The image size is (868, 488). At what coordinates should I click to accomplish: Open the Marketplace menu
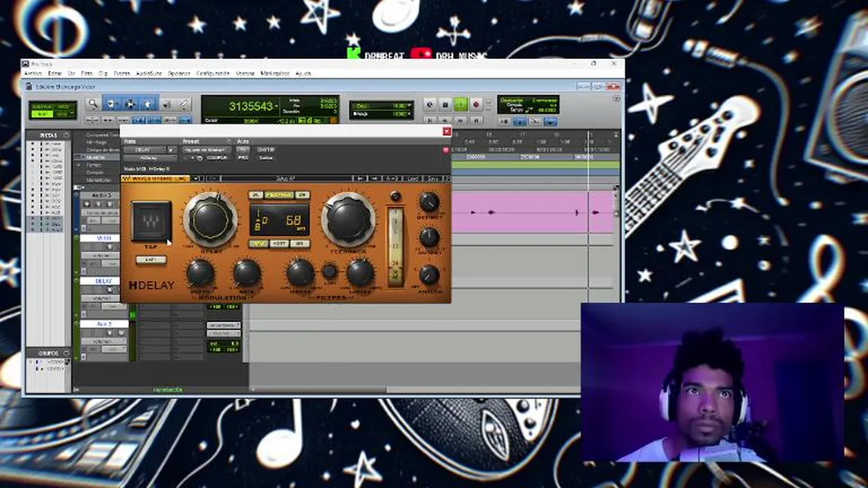coord(275,73)
